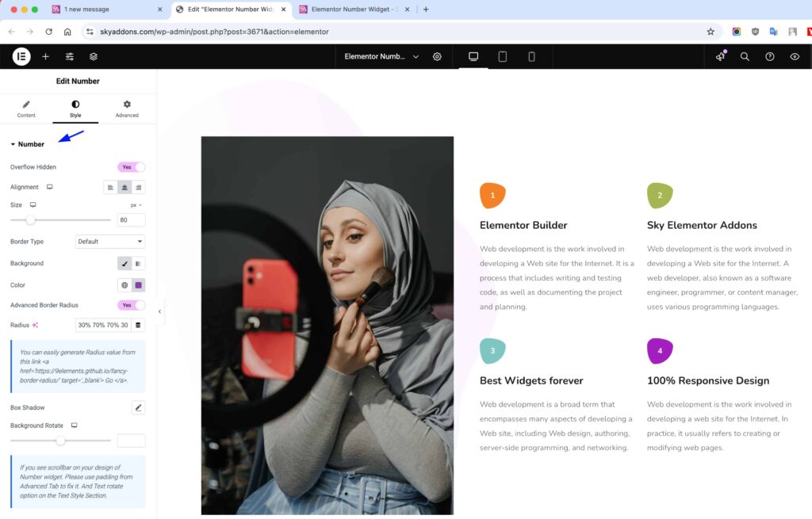The width and height of the screenshot is (812, 519).
Task: Toggle Advanced Border Radius switch
Action: click(x=131, y=305)
